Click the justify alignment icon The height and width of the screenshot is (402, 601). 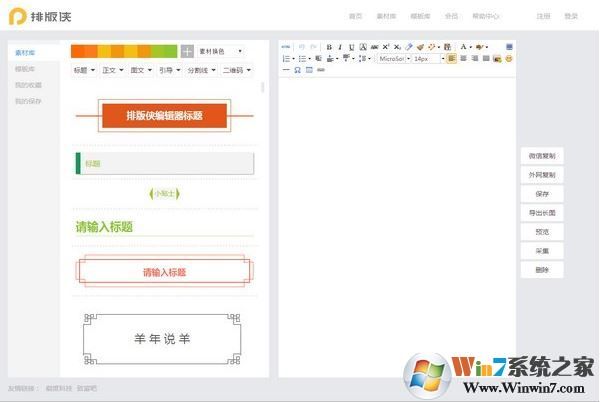[x=486, y=59]
